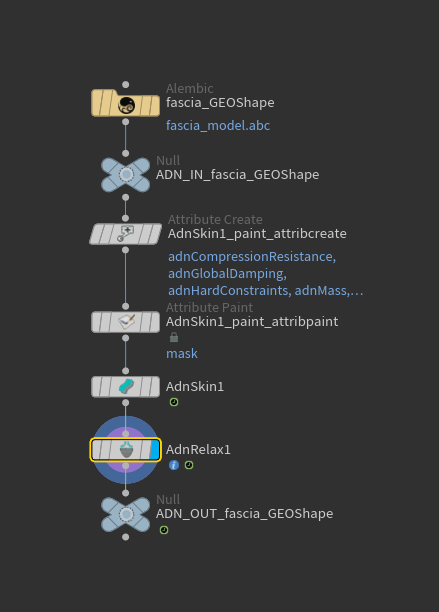Select the Attribute Create node icon
Screen dimensions: 439x612
coord(126,234)
